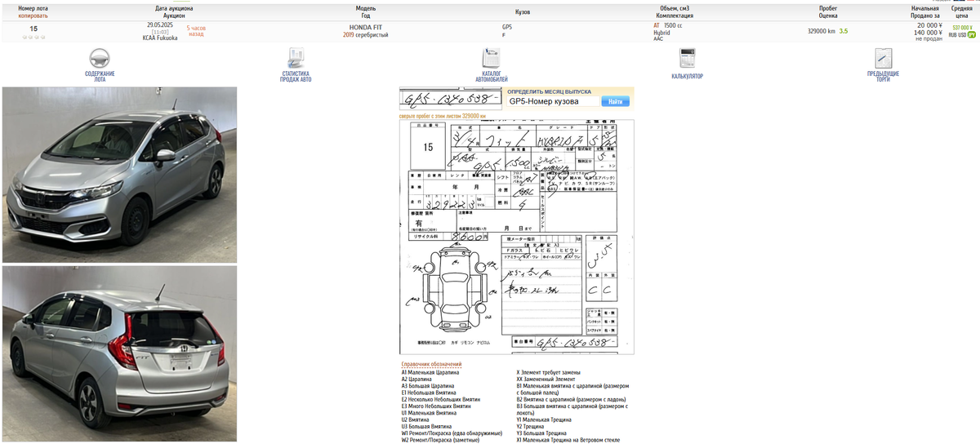This screenshot has height=444, width=980.
Task: Click the 'Номер лота' column header
Action: [33, 8]
